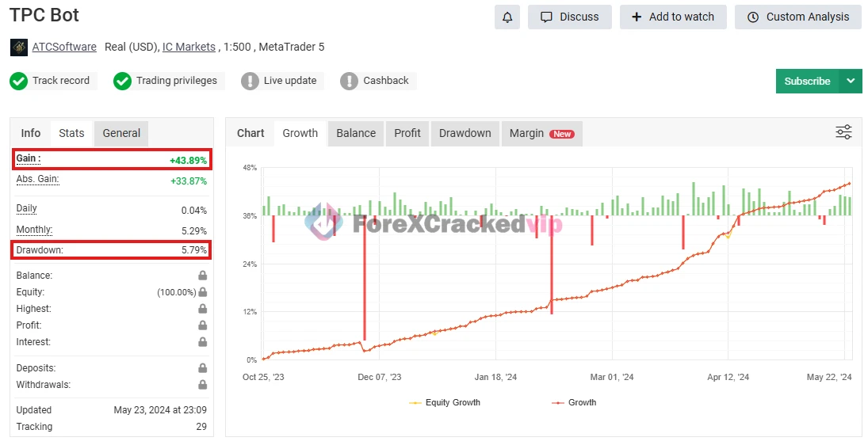Click the 0.04% daily value

[x=194, y=210]
